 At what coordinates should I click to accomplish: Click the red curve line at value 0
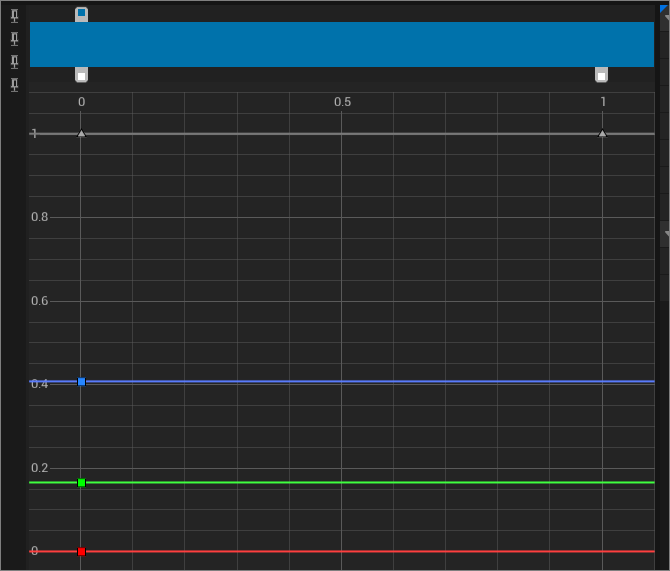[x=342, y=551]
